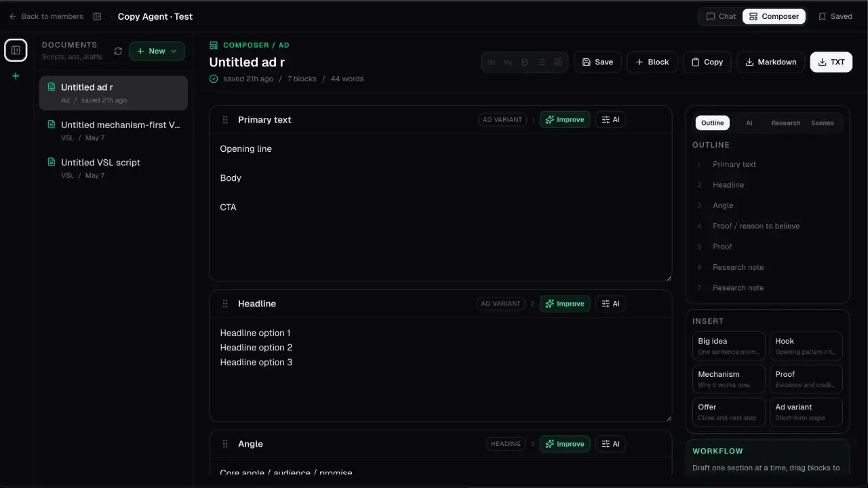The width and height of the screenshot is (868, 488).
Task: Improve the Angle block
Action: pyautogui.click(x=565, y=444)
